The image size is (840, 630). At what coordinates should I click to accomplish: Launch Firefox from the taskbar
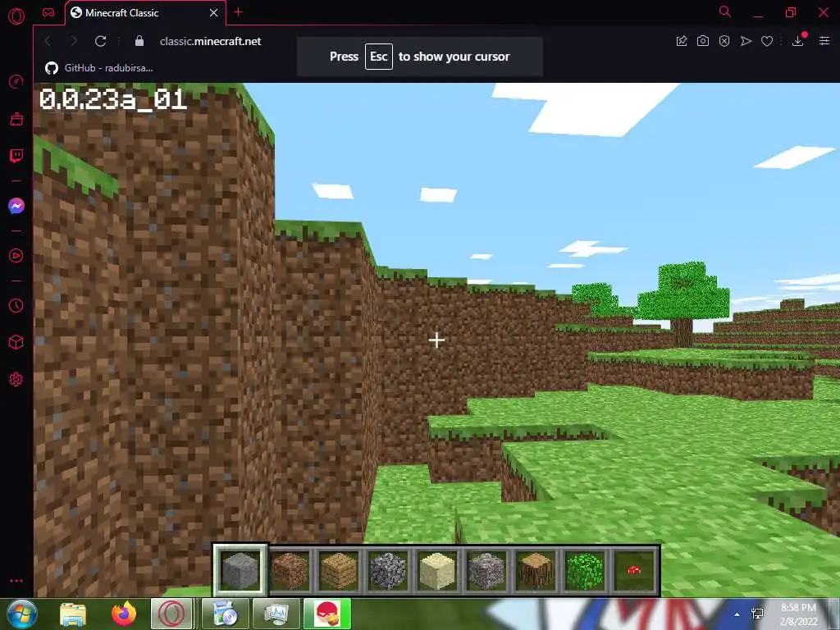pos(124,614)
